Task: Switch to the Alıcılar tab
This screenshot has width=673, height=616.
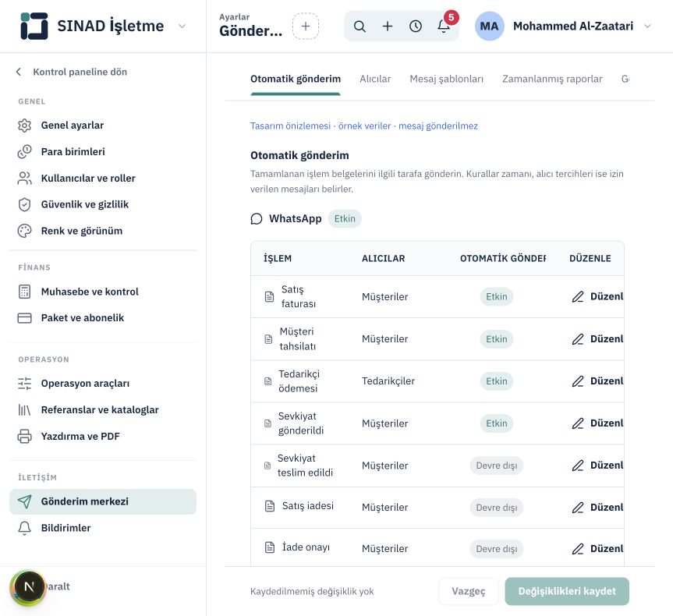Action: click(x=375, y=79)
